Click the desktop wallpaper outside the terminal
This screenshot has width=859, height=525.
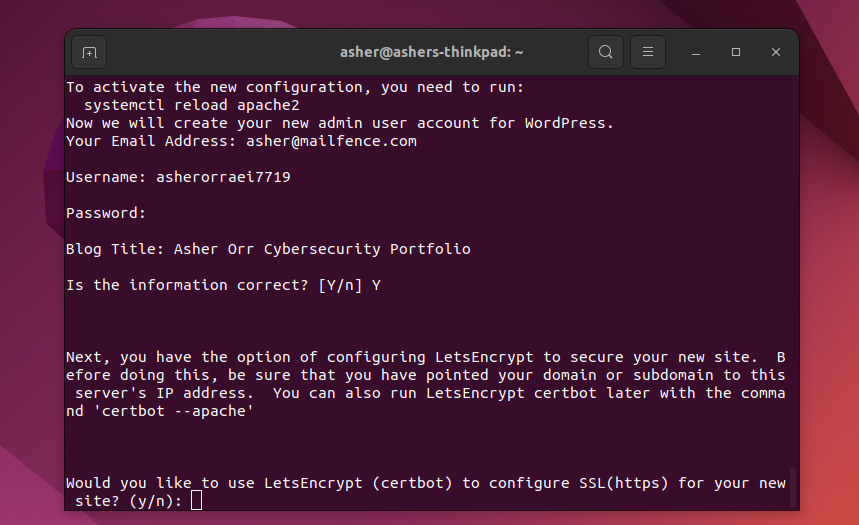click(x=827, y=274)
